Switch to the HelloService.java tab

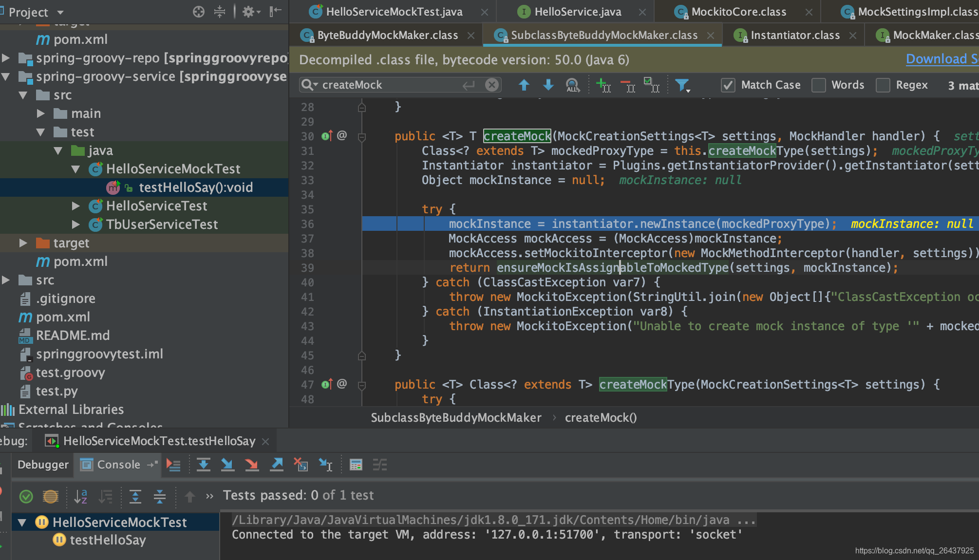click(577, 11)
